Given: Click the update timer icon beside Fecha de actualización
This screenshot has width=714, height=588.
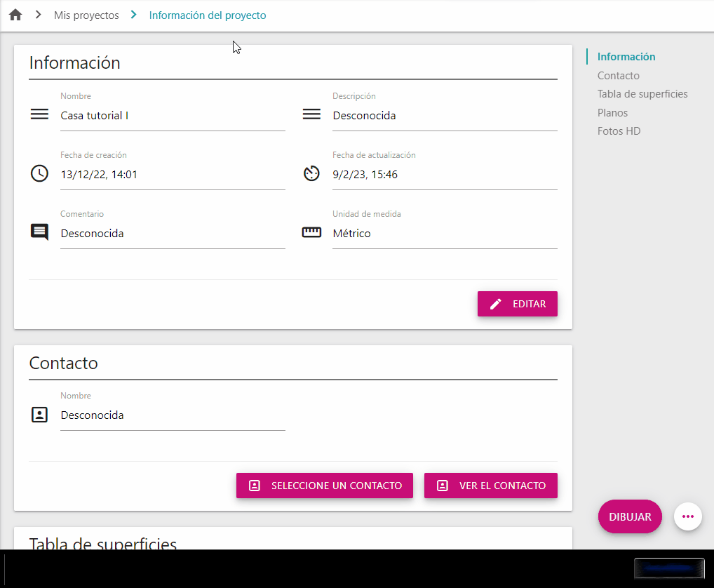Looking at the screenshot, I should (311, 173).
